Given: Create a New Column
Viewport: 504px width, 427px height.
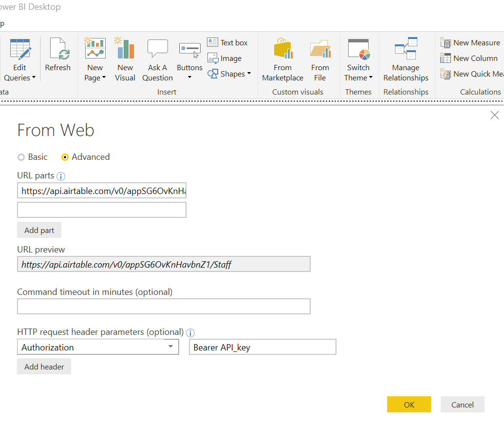Looking at the screenshot, I should 469,58.
